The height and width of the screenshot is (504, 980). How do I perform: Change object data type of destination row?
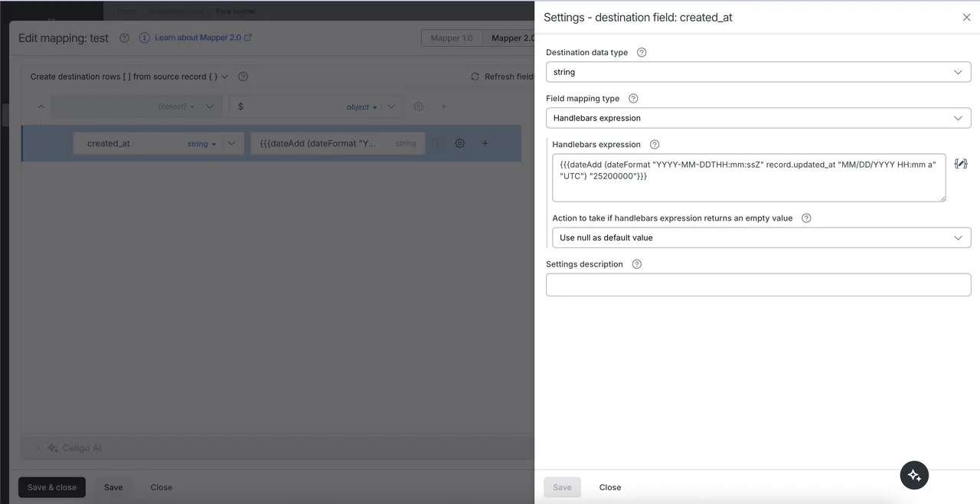(x=176, y=107)
